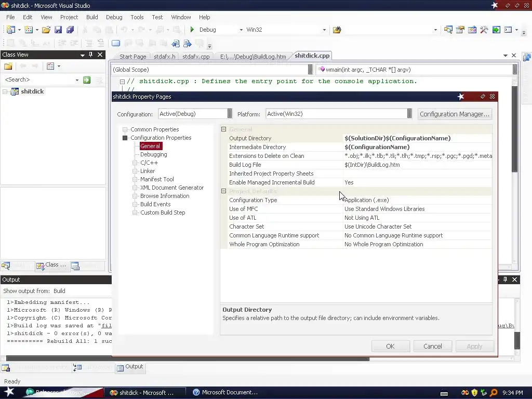Expand the Linker tree node
The width and height of the screenshot is (532, 399).
tap(135, 171)
